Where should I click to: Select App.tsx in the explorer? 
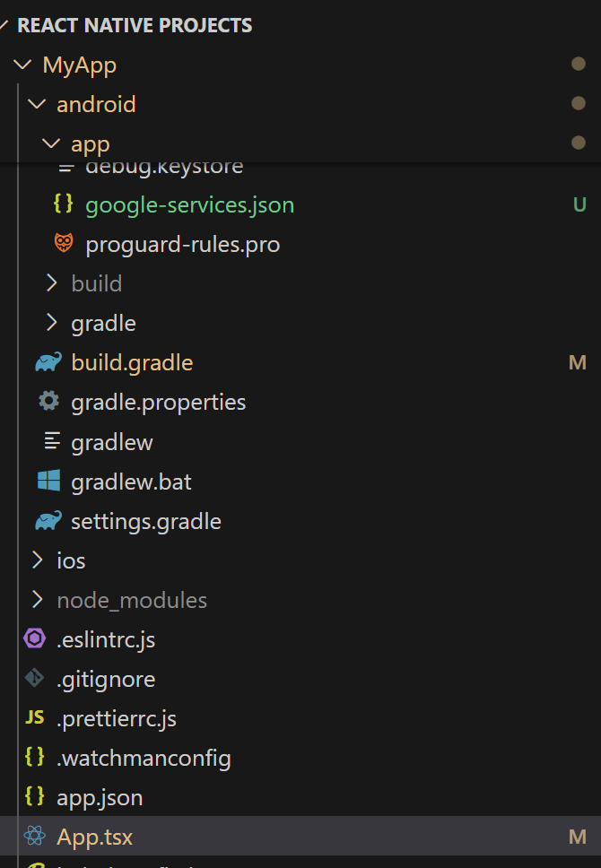[x=300, y=837]
